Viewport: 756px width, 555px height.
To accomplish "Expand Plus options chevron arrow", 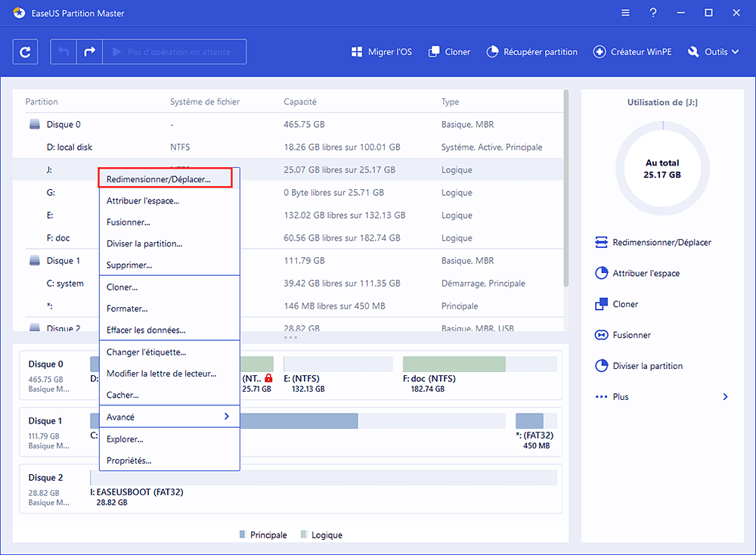I will (x=725, y=397).
